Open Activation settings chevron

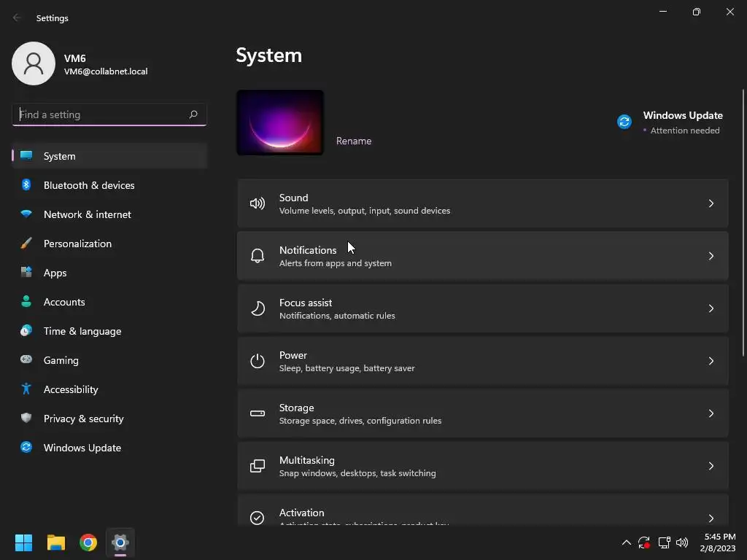711,518
